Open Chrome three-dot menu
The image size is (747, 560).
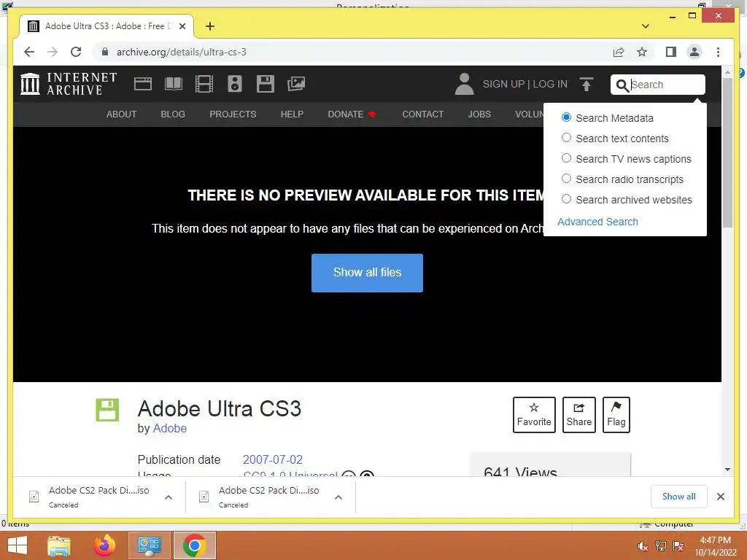tap(718, 52)
